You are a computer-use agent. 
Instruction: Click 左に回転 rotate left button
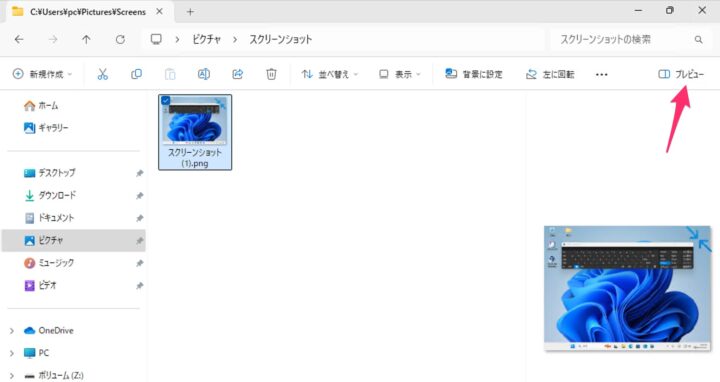(550, 74)
